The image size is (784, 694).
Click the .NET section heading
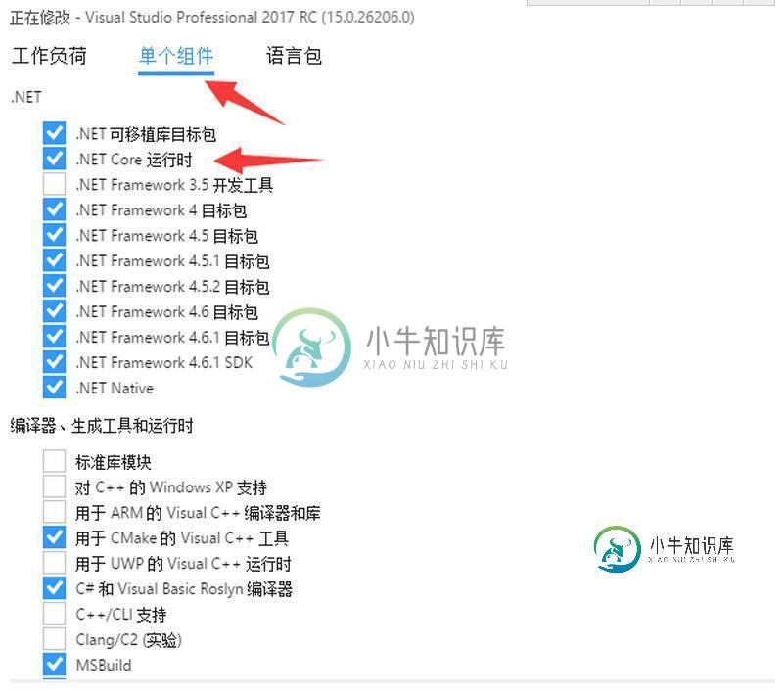click(x=26, y=97)
